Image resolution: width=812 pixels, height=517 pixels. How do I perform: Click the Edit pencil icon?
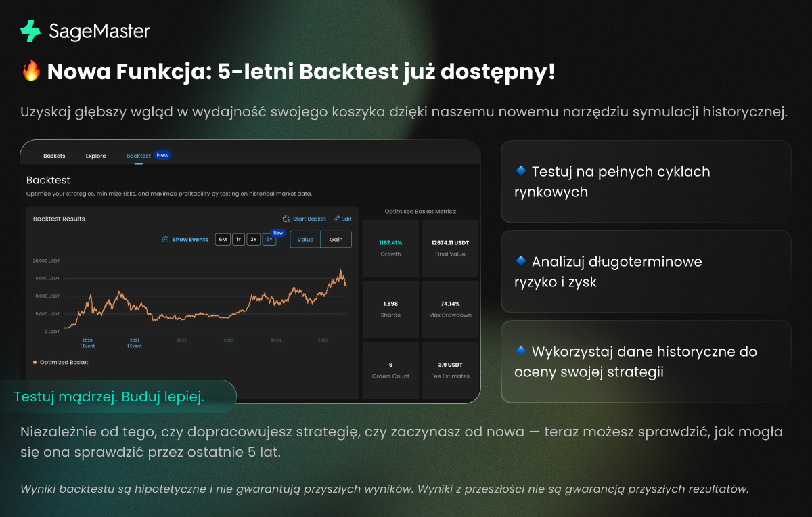[336, 219]
